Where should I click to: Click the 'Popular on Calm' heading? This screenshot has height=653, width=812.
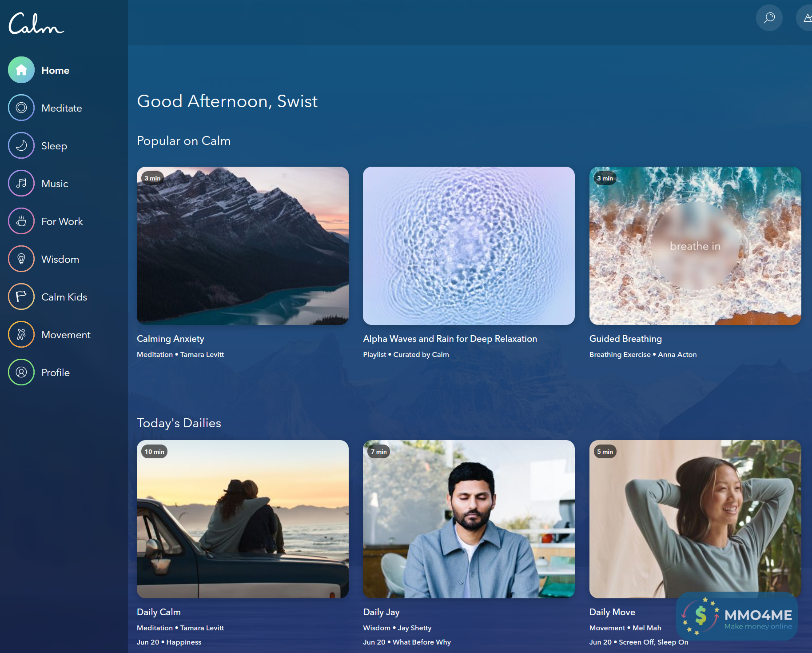184,141
